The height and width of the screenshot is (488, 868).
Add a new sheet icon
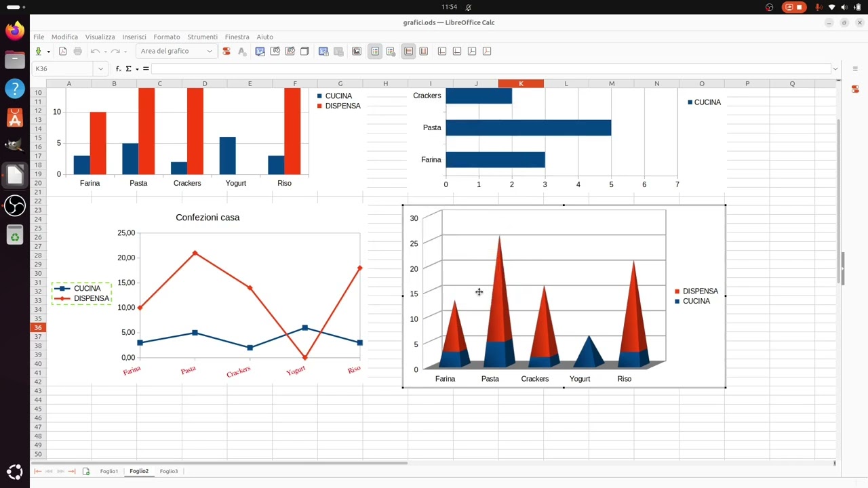86,471
